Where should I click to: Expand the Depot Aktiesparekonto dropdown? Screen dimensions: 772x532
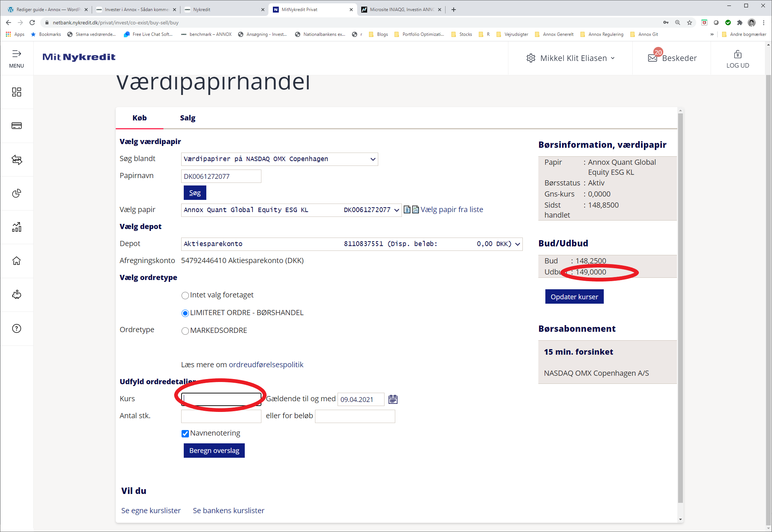352,244
